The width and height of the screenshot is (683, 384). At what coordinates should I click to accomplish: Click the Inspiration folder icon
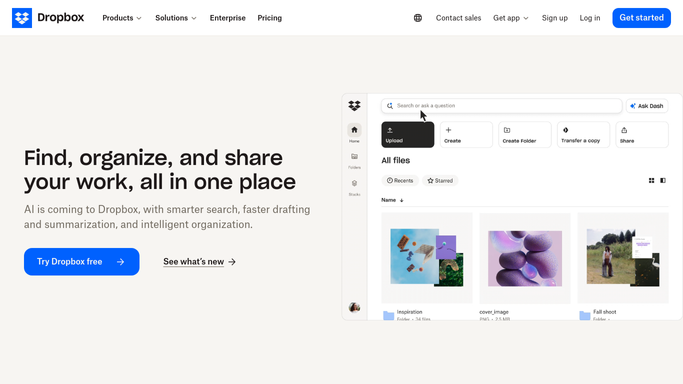tap(389, 316)
